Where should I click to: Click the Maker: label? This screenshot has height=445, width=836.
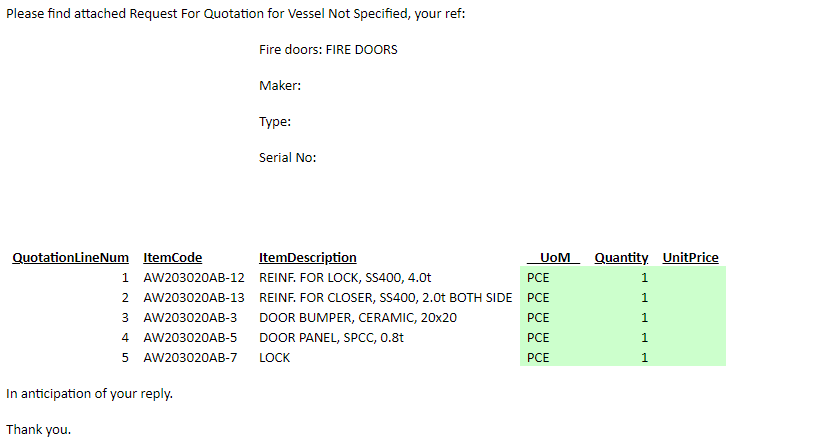280,86
